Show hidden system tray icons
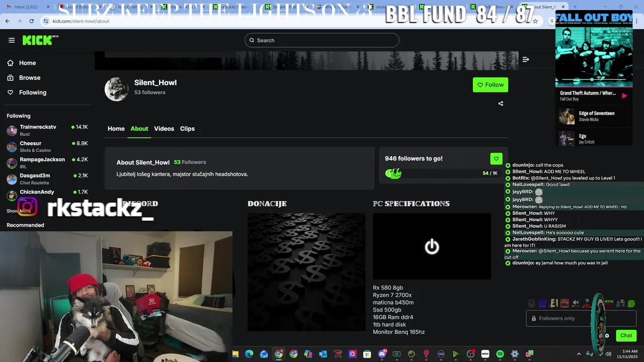The width and height of the screenshot is (644, 362). (x=579, y=354)
